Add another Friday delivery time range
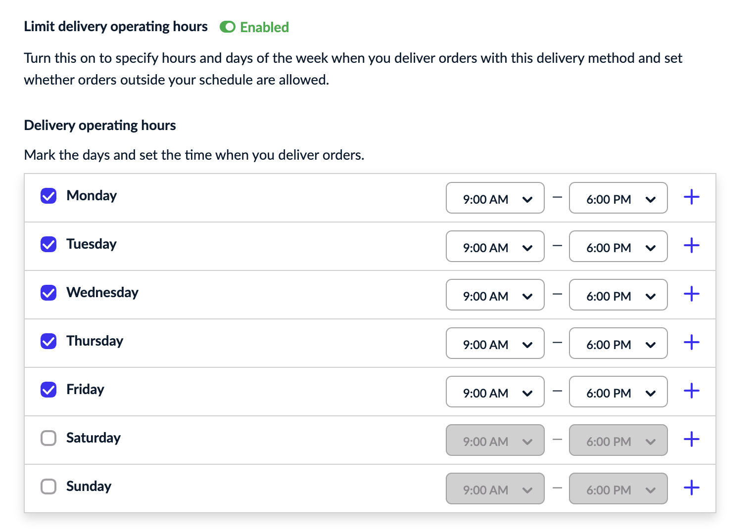This screenshot has height=532, width=756. (691, 391)
